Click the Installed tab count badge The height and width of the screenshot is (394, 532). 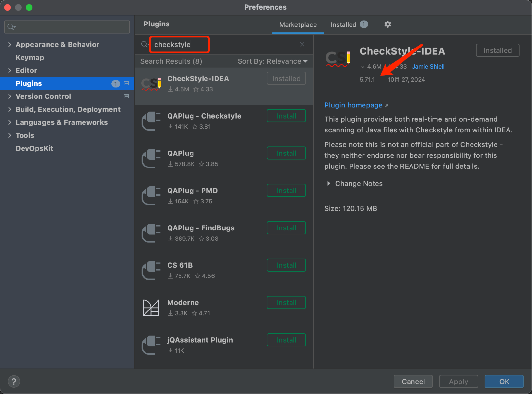tap(364, 24)
